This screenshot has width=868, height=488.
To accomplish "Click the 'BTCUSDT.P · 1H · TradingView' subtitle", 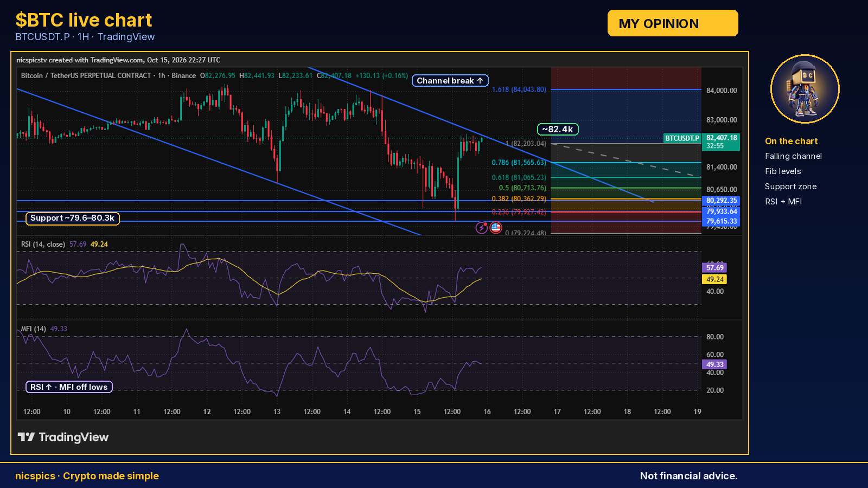I will point(85,37).
